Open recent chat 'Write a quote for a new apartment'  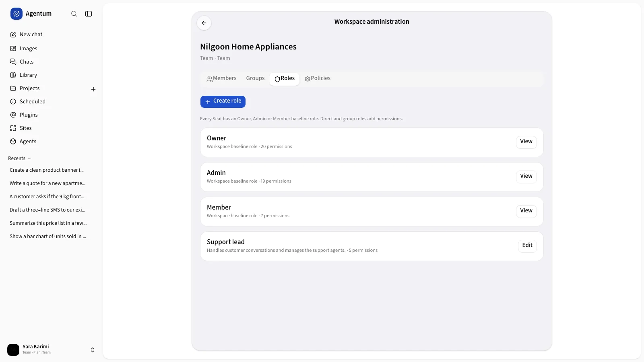click(x=47, y=183)
